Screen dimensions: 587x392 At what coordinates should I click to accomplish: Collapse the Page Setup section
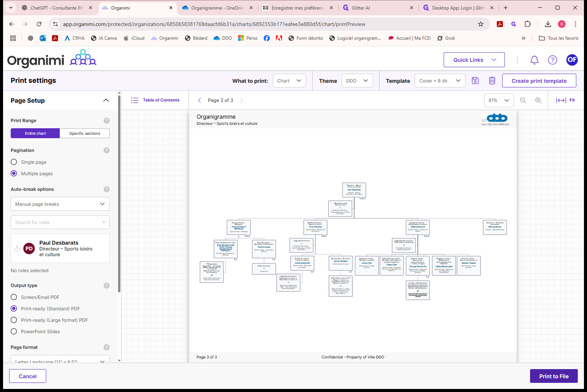pyautogui.click(x=106, y=100)
